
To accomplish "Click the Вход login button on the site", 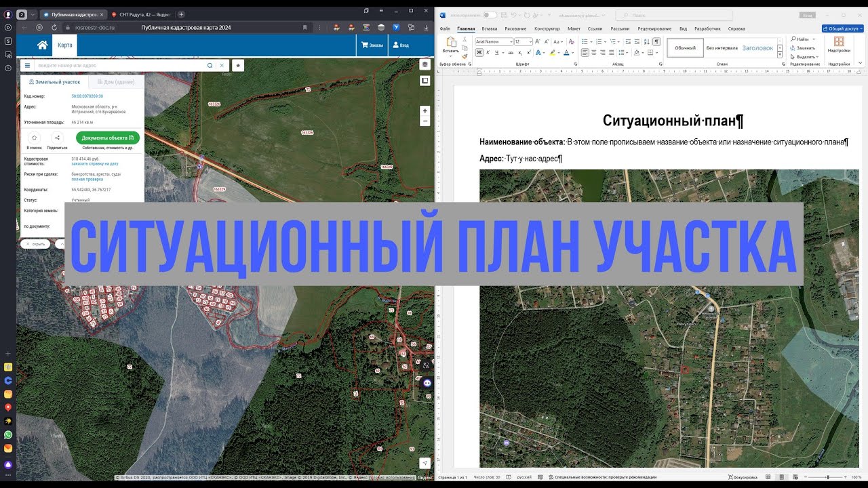I will [x=400, y=45].
